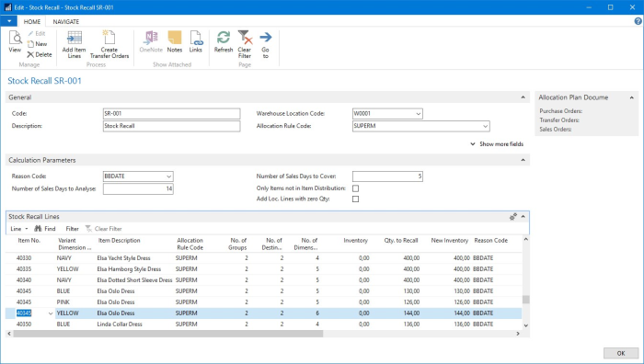Click Find in Stock Recall Lines
This screenshot has width=644, height=364.
(x=45, y=229)
